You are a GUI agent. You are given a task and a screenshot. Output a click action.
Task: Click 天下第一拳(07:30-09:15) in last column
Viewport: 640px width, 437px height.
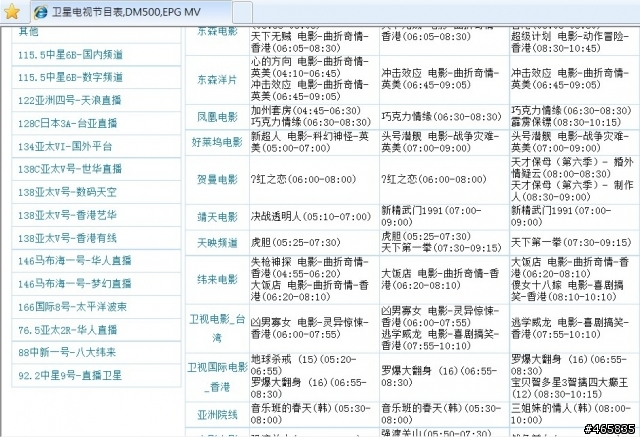point(571,243)
